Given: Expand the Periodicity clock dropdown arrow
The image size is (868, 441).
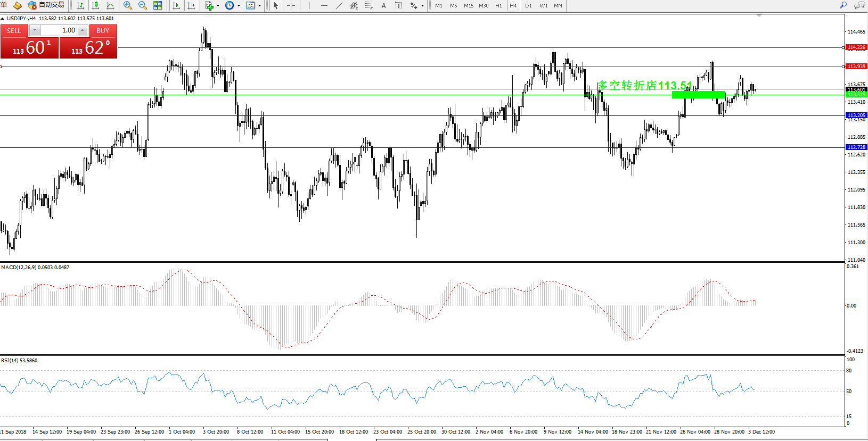Looking at the screenshot, I should 239,6.
